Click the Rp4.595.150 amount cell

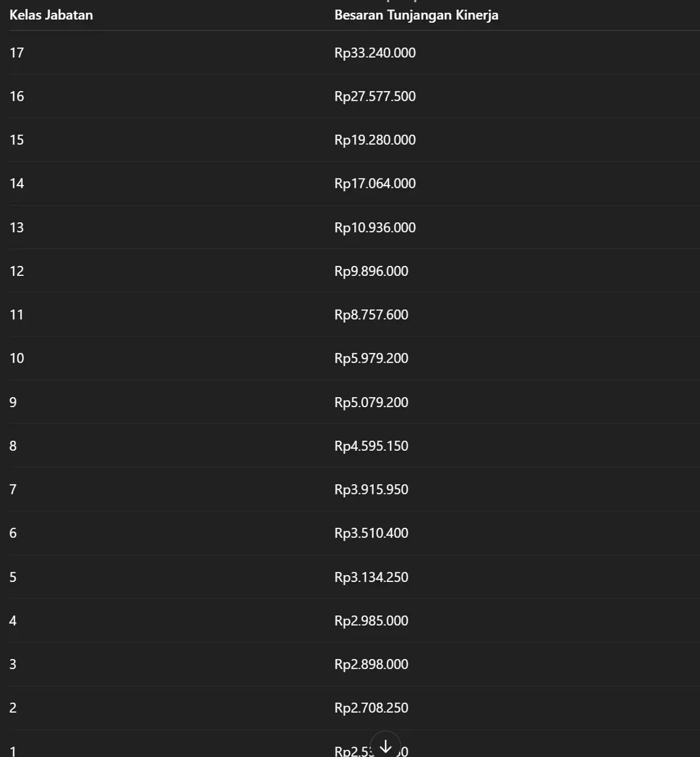pos(372,446)
